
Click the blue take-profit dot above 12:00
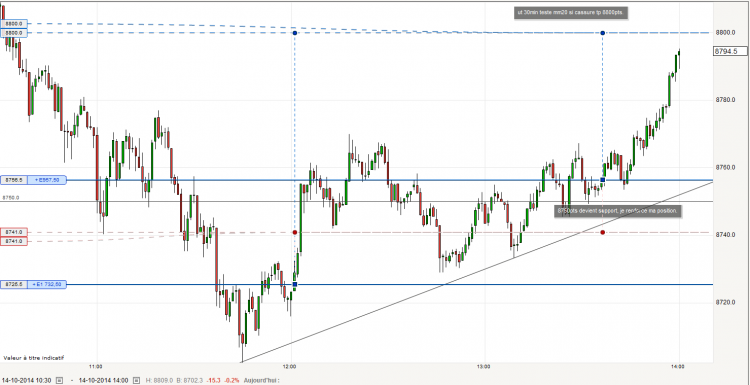pyautogui.click(x=295, y=33)
